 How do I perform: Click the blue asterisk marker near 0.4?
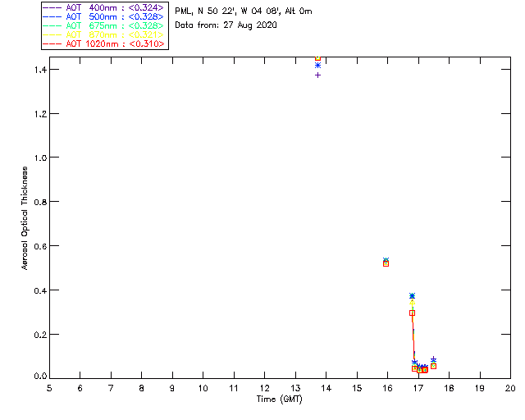pyautogui.click(x=412, y=296)
